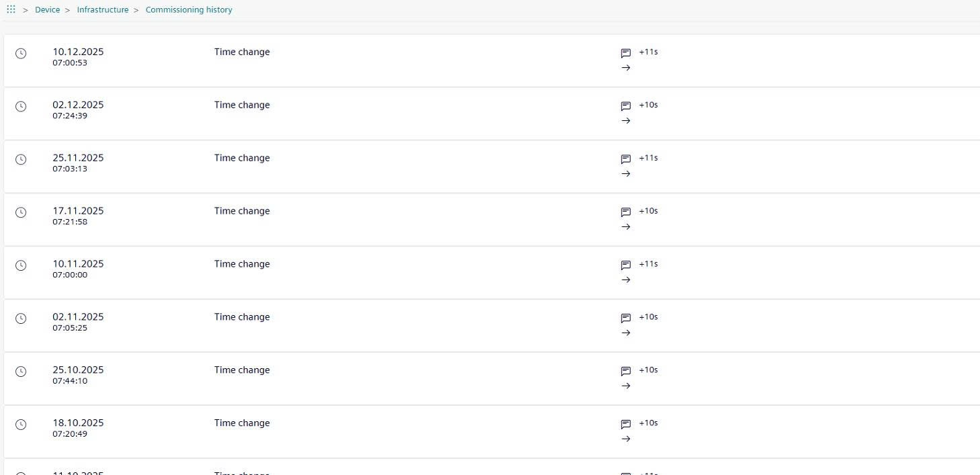Click clock icon for 02.12.2025 entry
Image resolution: width=980 pixels, height=475 pixels.
point(21,106)
